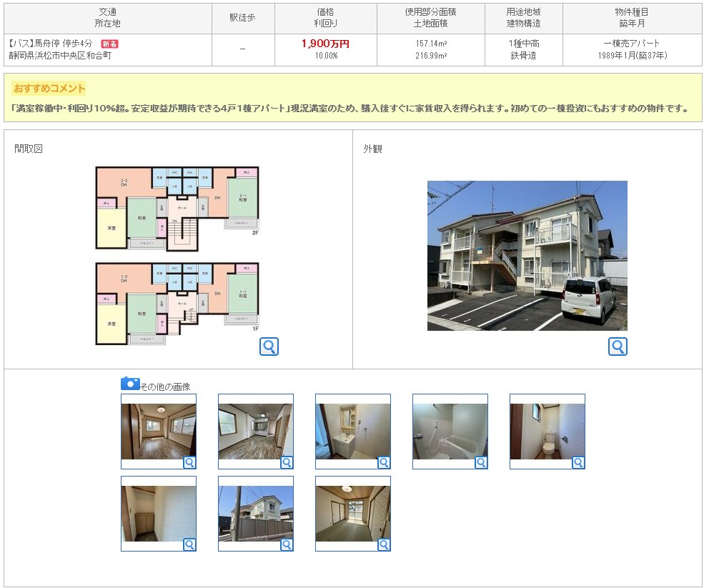Open the tatami room thumbnail image
The image size is (704, 588).
352,513
